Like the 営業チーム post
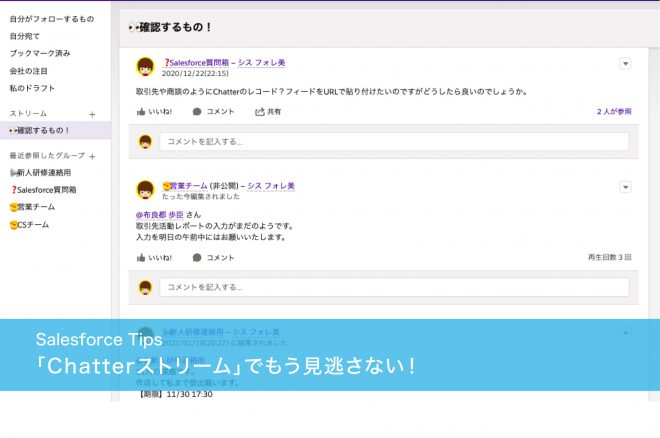Viewport: 660px width, 438px height. point(154,257)
